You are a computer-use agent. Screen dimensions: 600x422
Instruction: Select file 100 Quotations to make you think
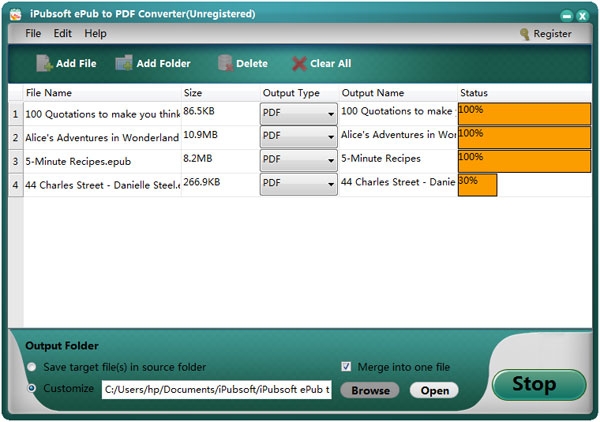coord(102,114)
